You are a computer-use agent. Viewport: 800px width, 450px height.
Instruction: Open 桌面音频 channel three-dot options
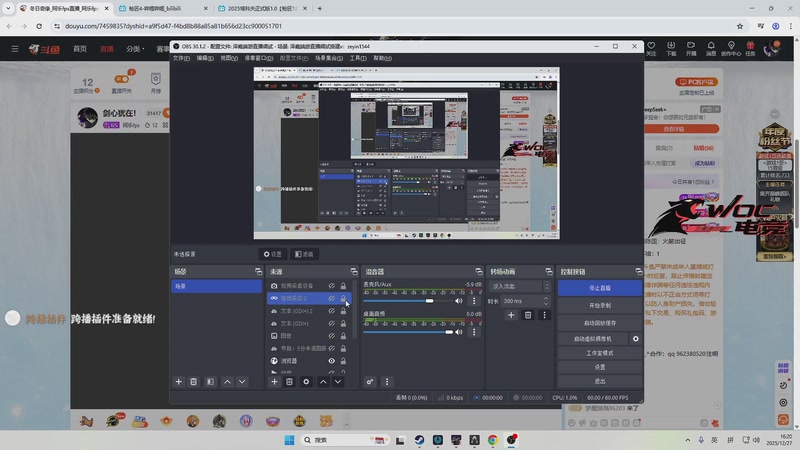[x=474, y=332]
